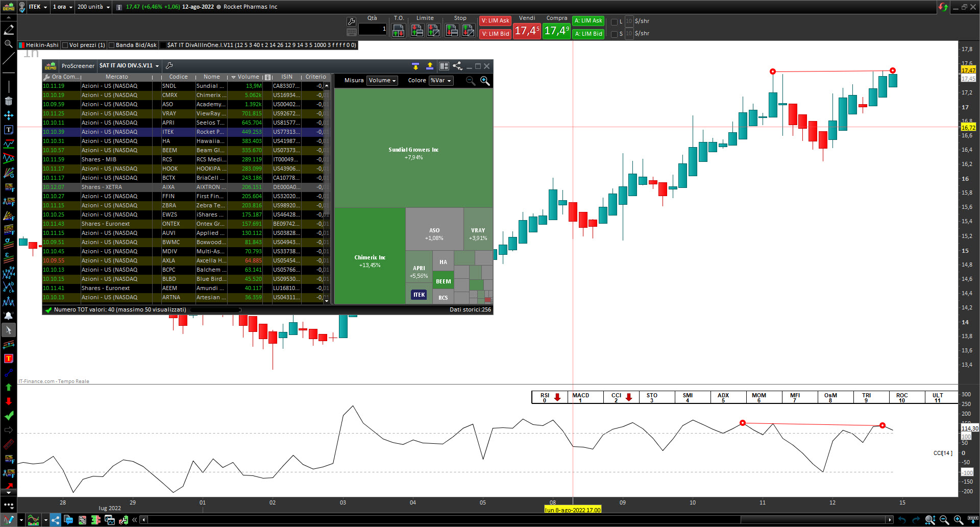Click the indicators chart icon at bottom

coord(33,520)
